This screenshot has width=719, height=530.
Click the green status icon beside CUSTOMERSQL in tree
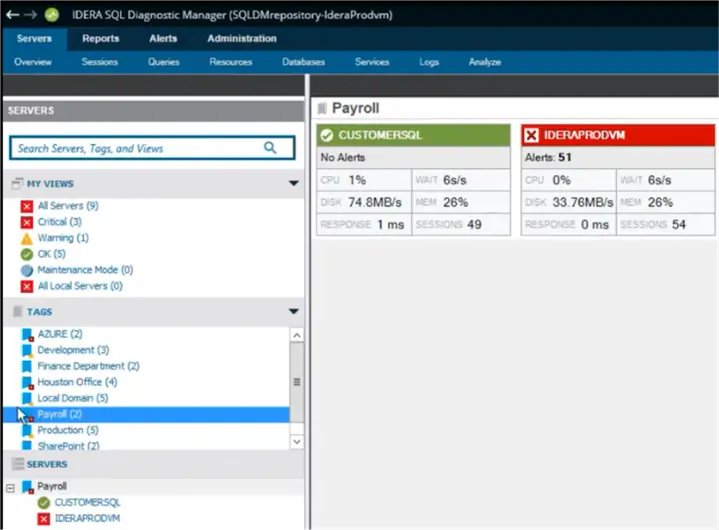click(44, 503)
